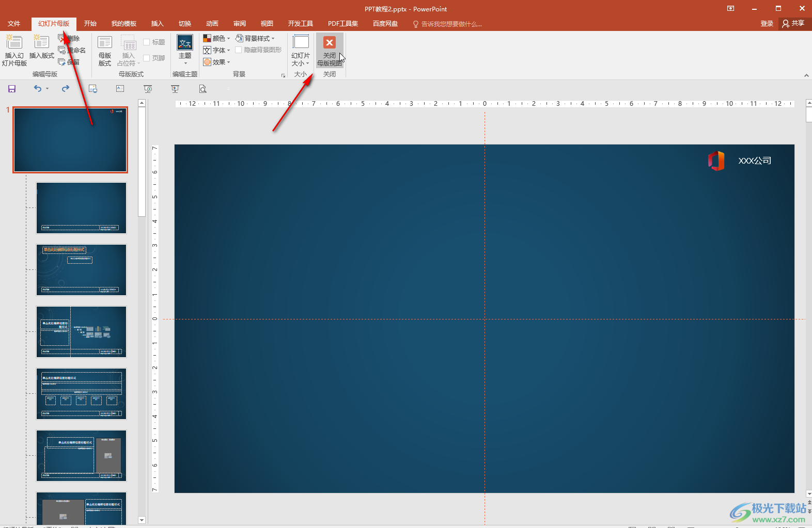This screenshot has height=528, width=812.
Task: Open the Fonts (字体) dropdown
Action: (x=216, y=50)
